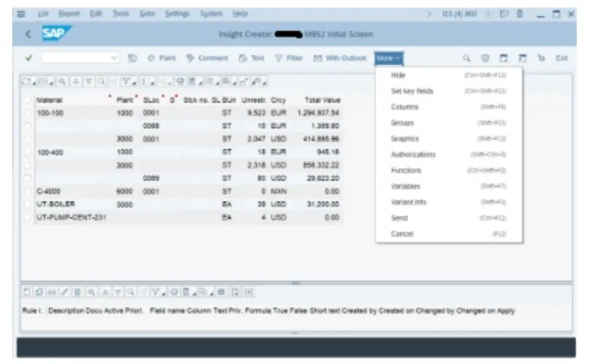
Task: Click the find magnifier in upper grid toolbar
Action: point(101,81)
